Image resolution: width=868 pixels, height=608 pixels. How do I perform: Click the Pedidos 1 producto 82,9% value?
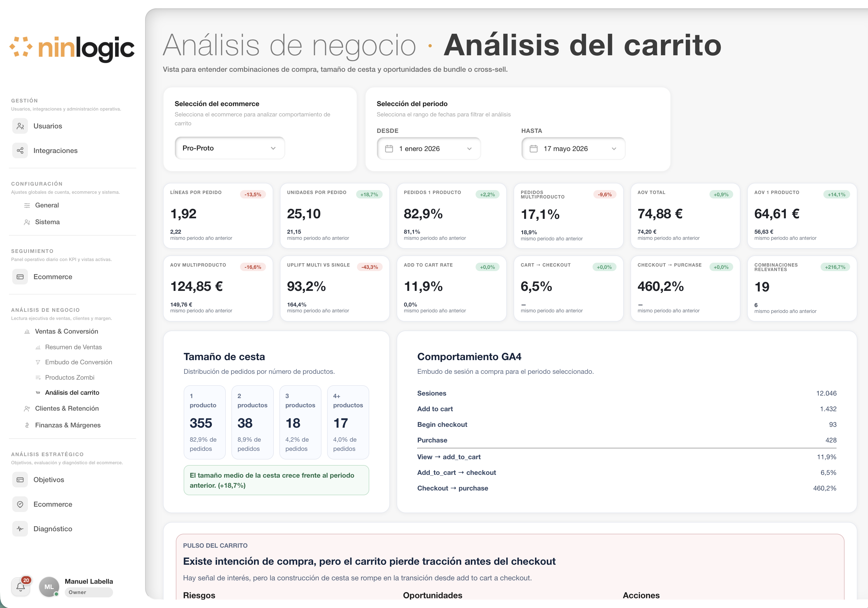pos(423,214)
